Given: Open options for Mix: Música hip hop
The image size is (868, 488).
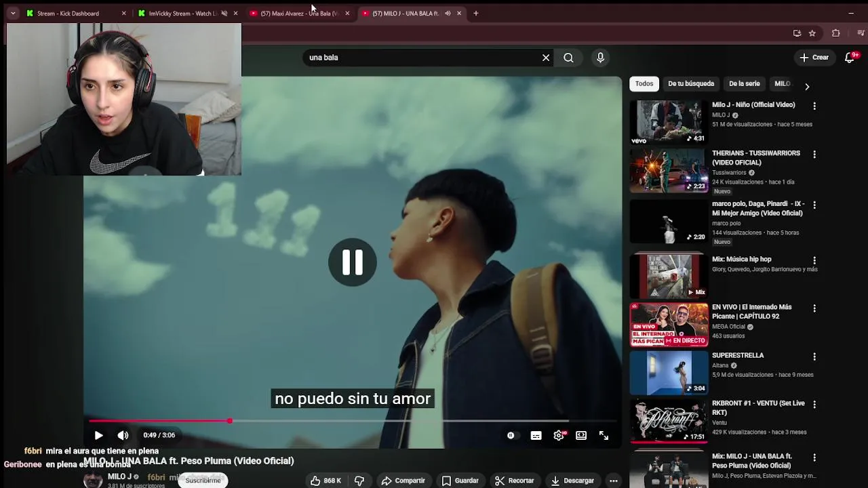Looking at the screenshot, I should [x=814, y=260].
